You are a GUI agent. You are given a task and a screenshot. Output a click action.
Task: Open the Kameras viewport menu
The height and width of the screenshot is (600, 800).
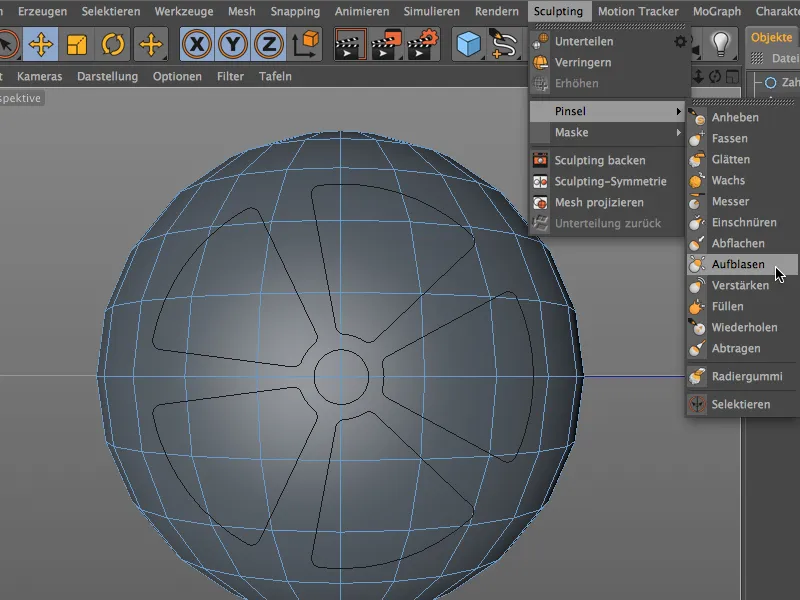point(40,76)
